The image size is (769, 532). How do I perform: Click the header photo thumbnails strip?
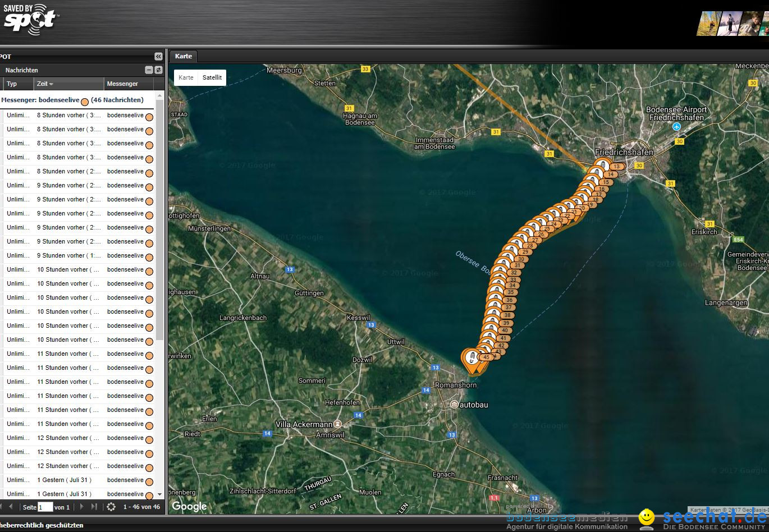pyautogui.click(x=733, y=24)
